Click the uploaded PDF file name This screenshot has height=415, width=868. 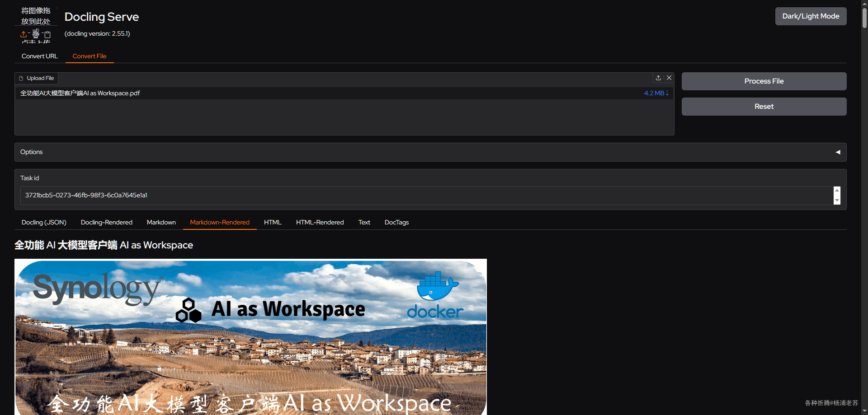point(80,93)
